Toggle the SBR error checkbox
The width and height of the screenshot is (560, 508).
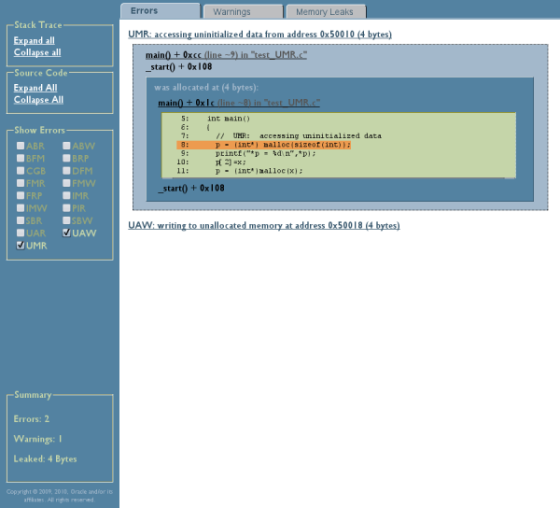click(20, 220)
